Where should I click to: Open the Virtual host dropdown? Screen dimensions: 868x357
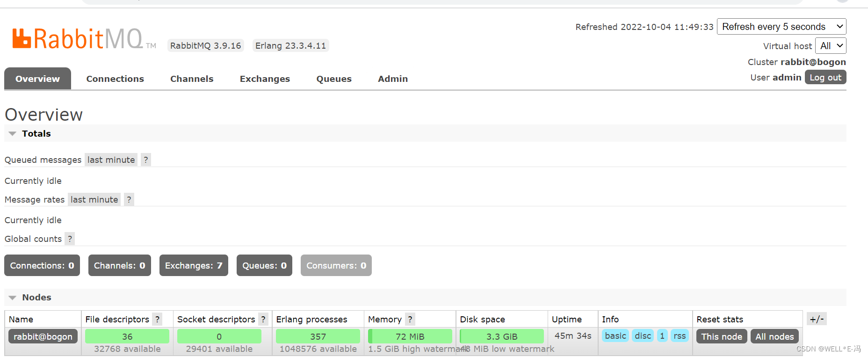[831, 46]
